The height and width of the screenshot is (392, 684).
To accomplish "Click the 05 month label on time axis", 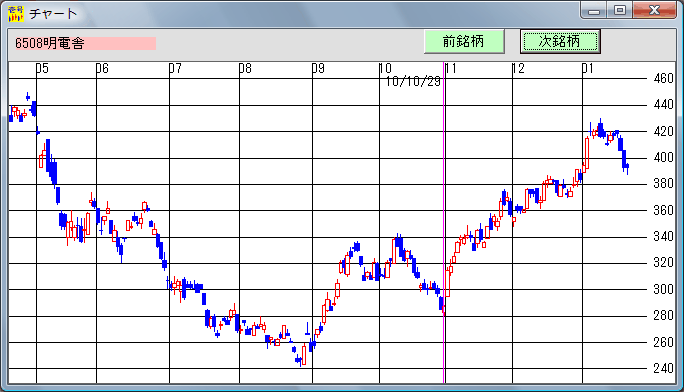I will pyautogui.click(x=42, y=68).
